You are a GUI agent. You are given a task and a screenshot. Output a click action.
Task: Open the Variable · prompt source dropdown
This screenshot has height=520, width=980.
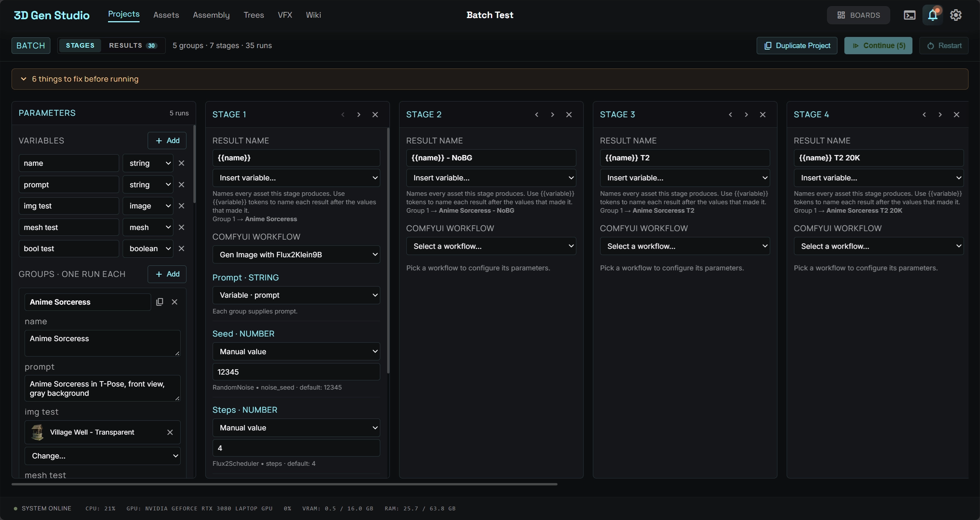click(296, 295)
